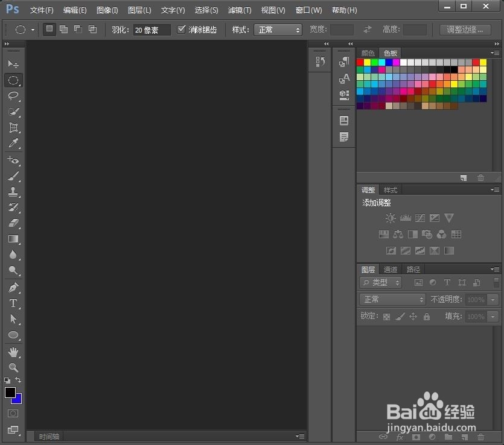Viewport: 504px width, 445px height.
Task: Open the layer blend mode dropdown
Action: (x=392, y=300)
